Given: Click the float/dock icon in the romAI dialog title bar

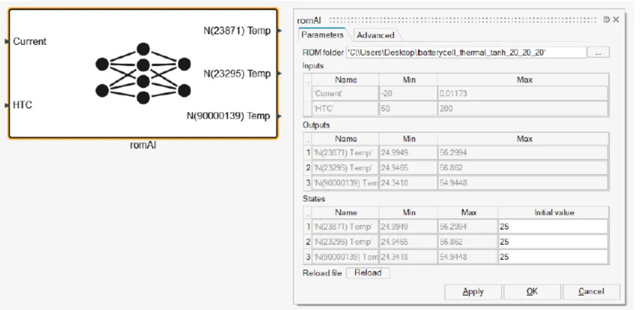Looking at the screenshot, I should pos(606,20).
